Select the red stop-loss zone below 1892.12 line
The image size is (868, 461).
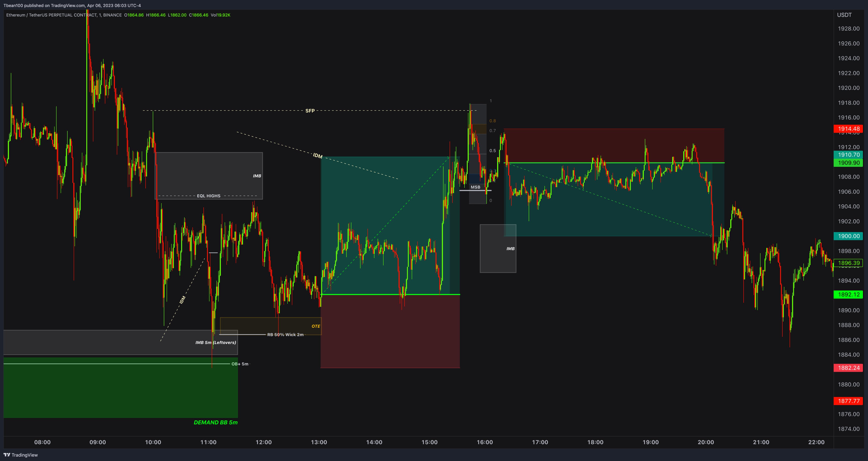point(390,331)
